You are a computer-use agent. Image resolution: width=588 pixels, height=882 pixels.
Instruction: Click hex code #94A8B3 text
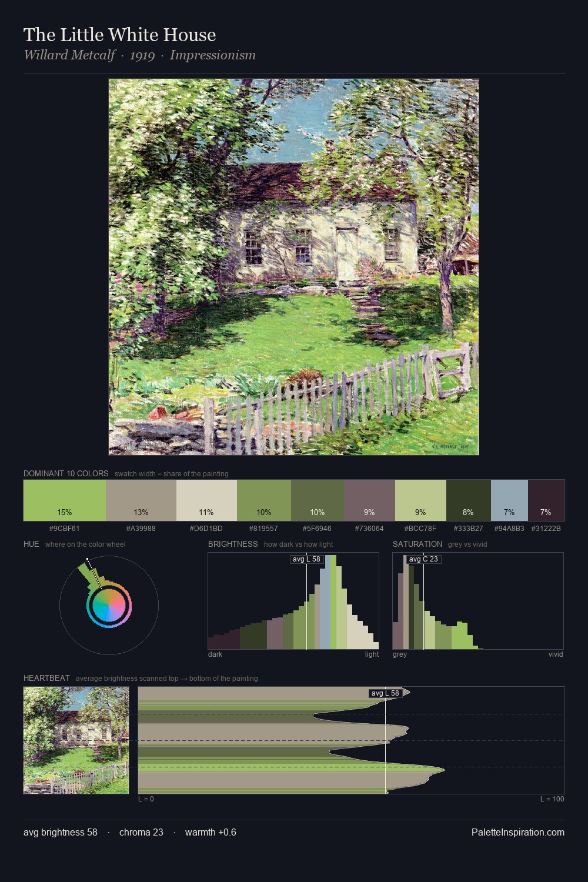(x=509, y=528)
